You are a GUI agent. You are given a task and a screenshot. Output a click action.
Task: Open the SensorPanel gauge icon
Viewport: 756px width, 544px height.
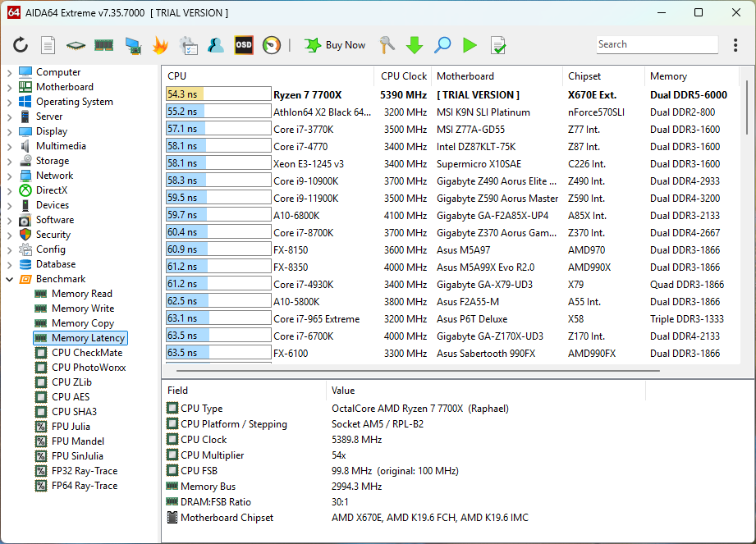click(272, 45)
